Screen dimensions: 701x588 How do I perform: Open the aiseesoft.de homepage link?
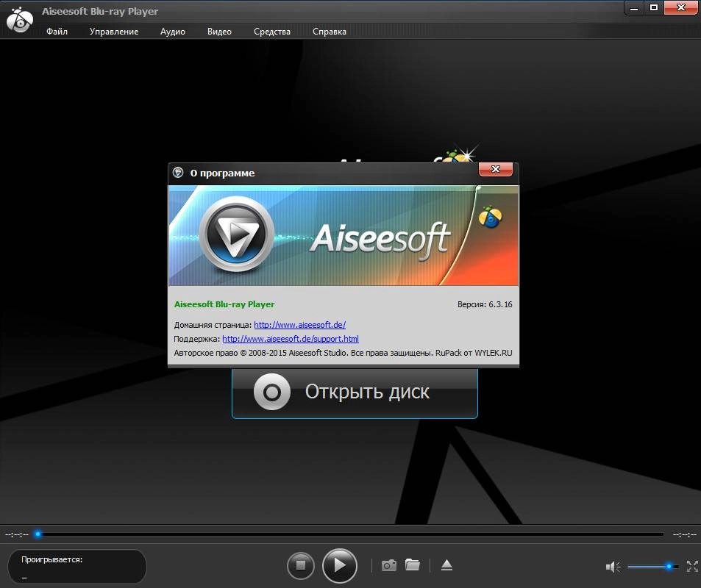pyautogui.click(x=299, y=325)
